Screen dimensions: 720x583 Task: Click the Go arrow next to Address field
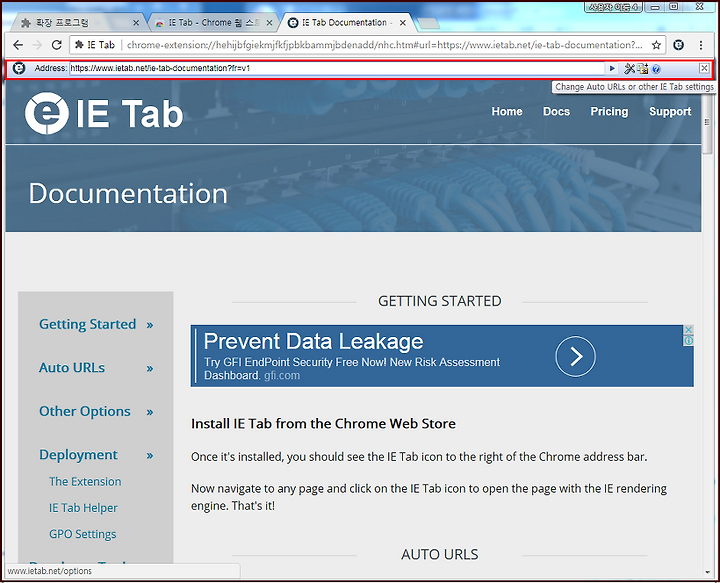(x=612, y=68)
